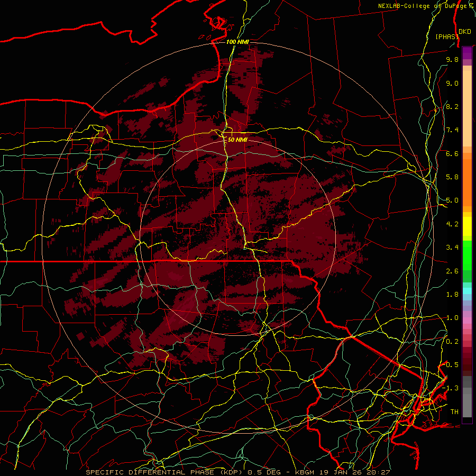The image size is (476, 476).
Task: Click the 5.0 scale value
Action: point(452,200)
